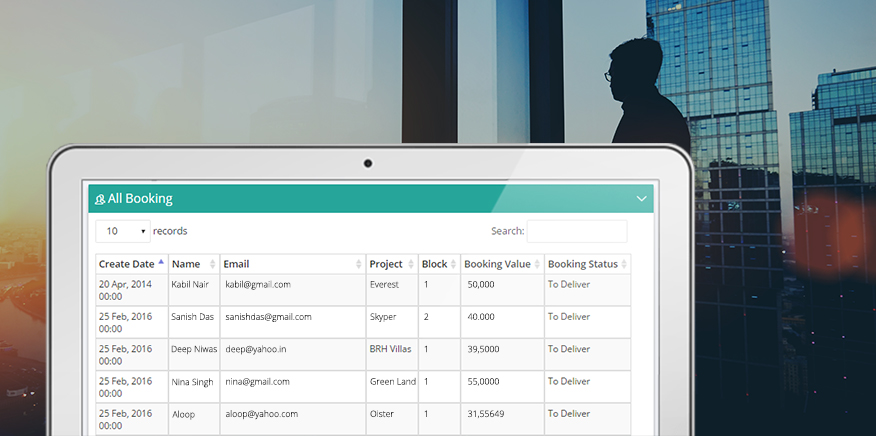
Task: Click block value 2 in Skyper row
Action: (426, 317)
